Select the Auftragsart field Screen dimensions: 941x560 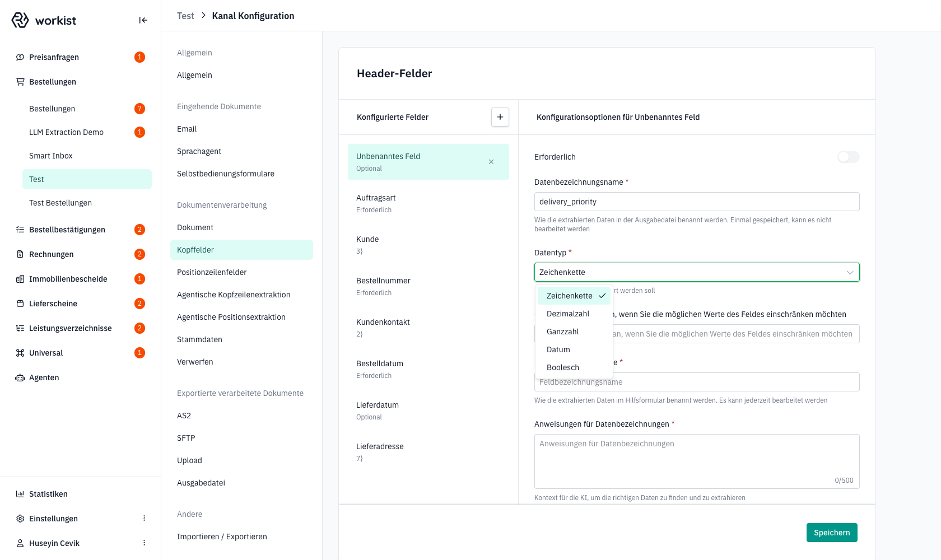tap(428, 203)
